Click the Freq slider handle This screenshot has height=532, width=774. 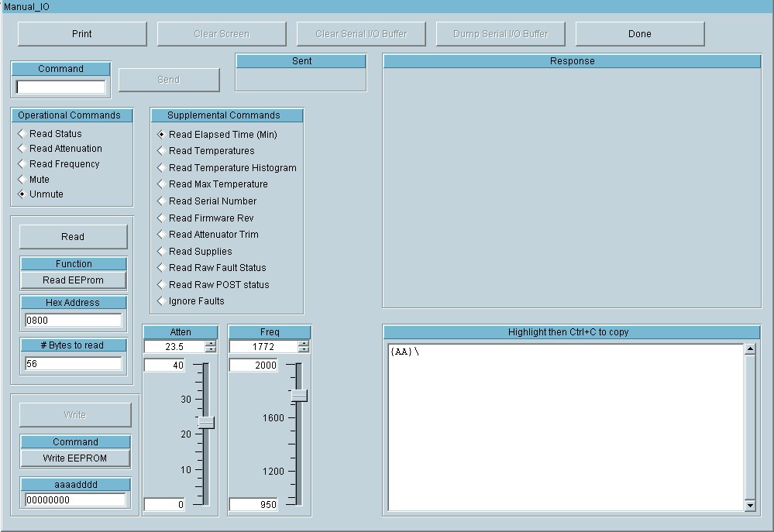[x=299, y=396]
